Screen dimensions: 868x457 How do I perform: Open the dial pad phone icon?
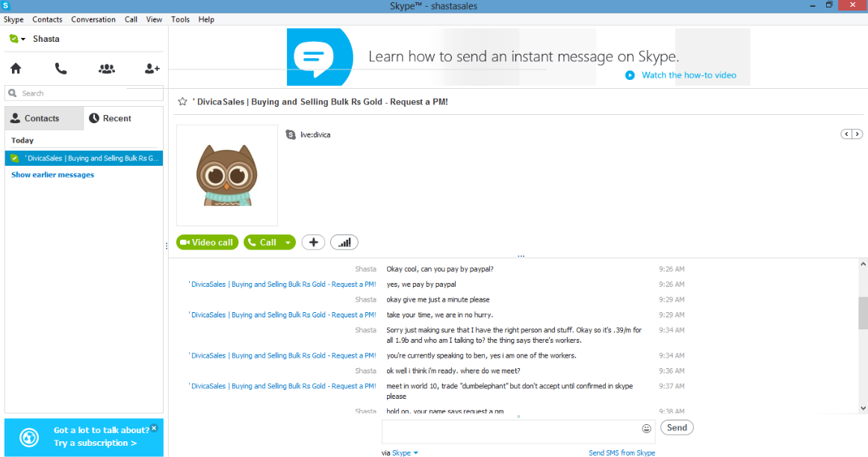pyautogui.click(x=61, y=69)
